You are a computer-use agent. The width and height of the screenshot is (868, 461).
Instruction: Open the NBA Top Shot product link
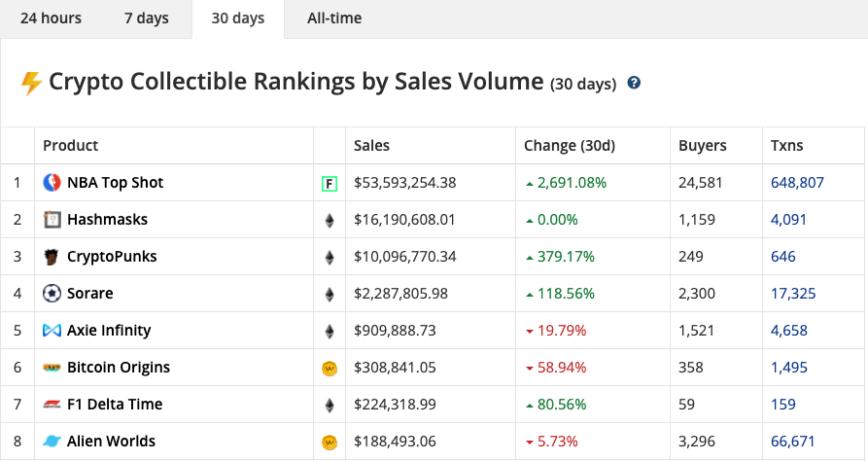(115, 183)
